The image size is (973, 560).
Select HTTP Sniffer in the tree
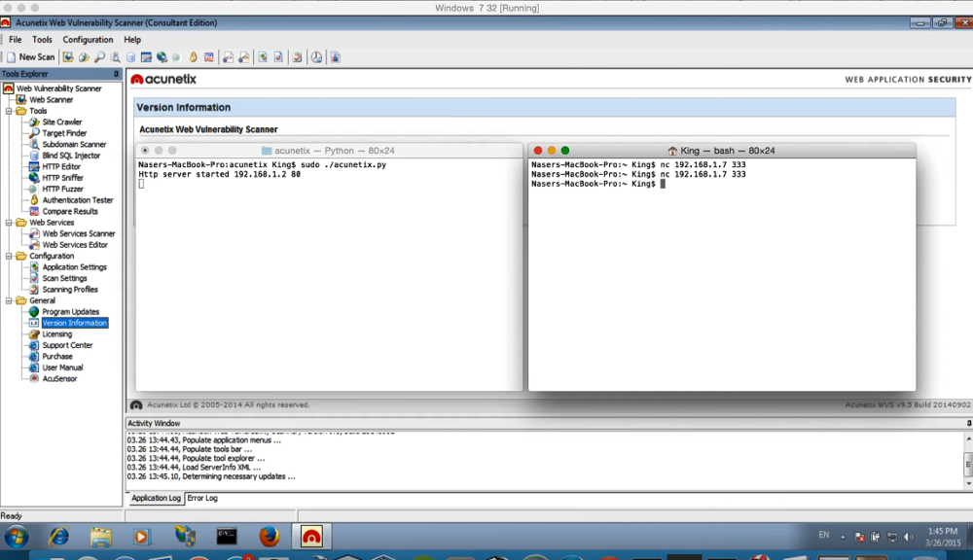click(62, 178)
